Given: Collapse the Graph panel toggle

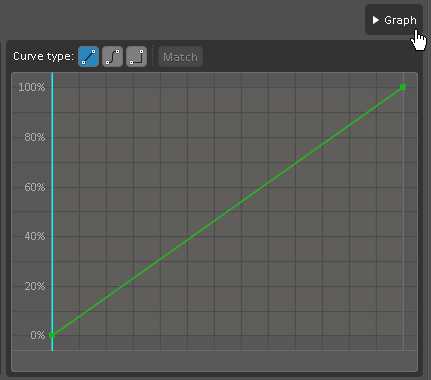Looking at the screenshot, I should 394,20.
